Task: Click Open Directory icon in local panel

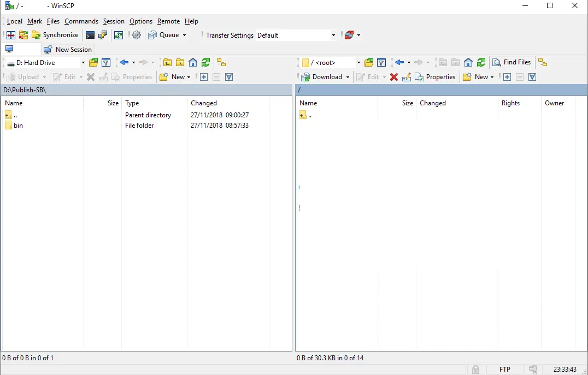Action: (x=93, y=63)
